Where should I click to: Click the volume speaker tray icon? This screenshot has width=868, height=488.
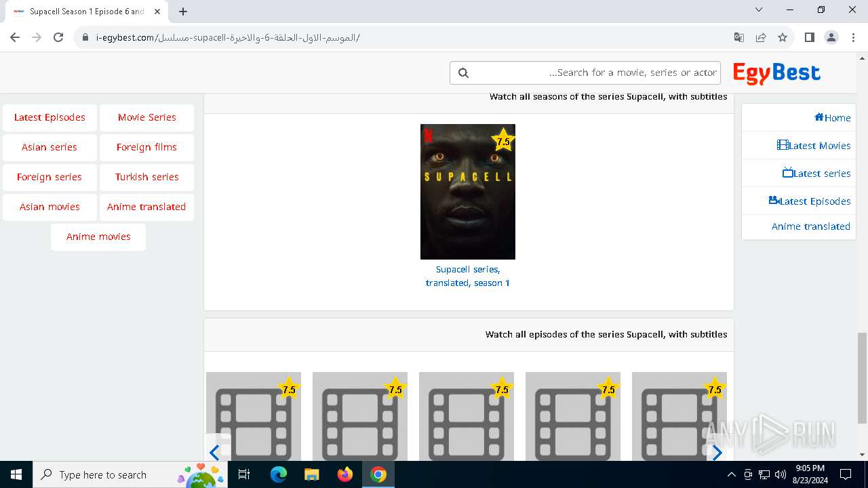point(780,474)
